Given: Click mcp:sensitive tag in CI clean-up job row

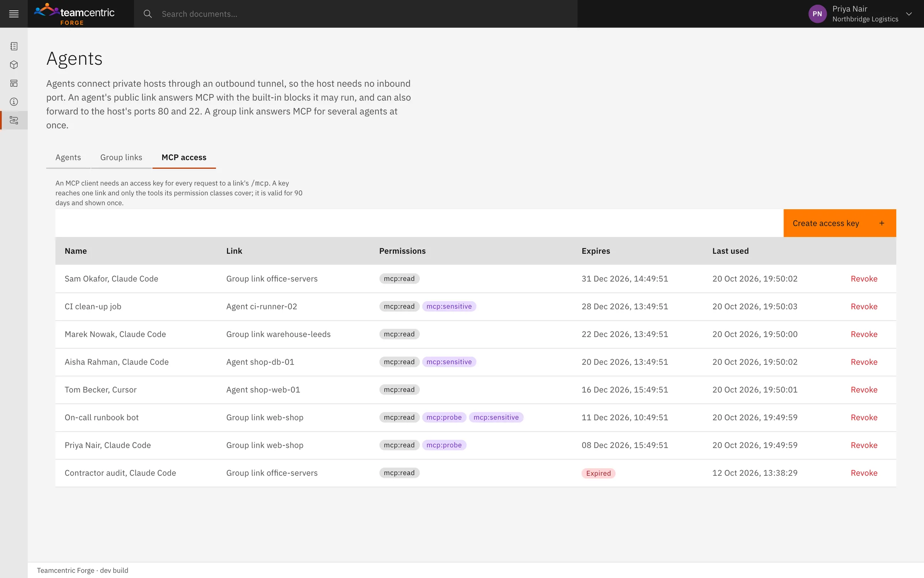Looking at the screenshot, I should point(449,306).
